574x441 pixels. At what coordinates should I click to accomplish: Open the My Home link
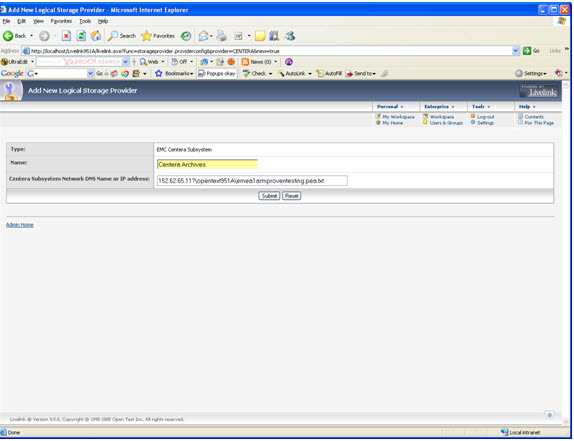(392, 123)
